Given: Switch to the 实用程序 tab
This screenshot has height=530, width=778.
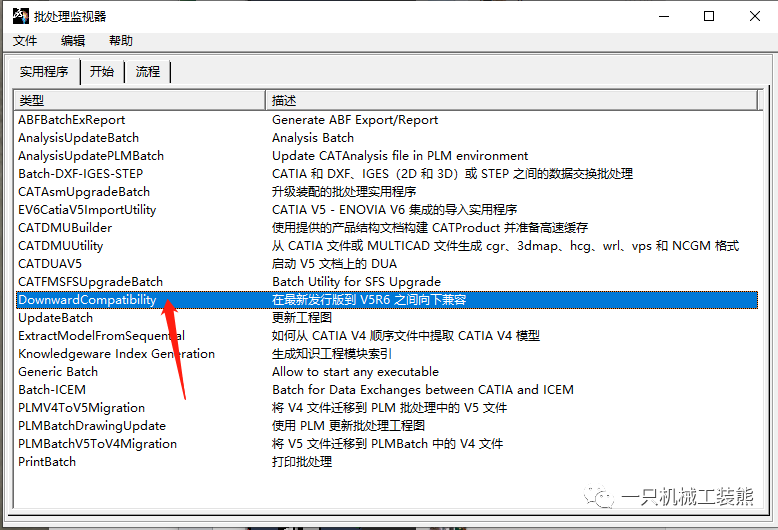Looking at the screenshot, I should point(45,72).
